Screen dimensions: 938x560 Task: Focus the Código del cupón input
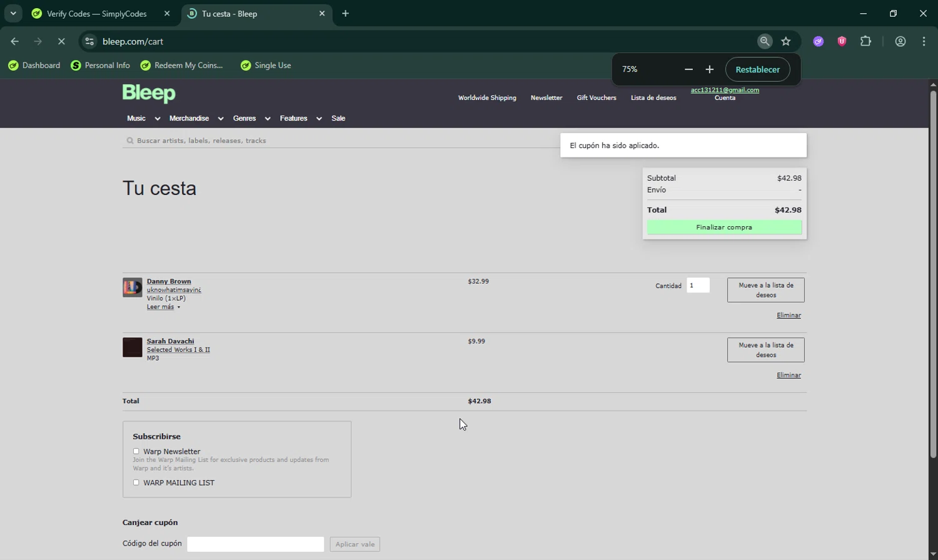256,544
